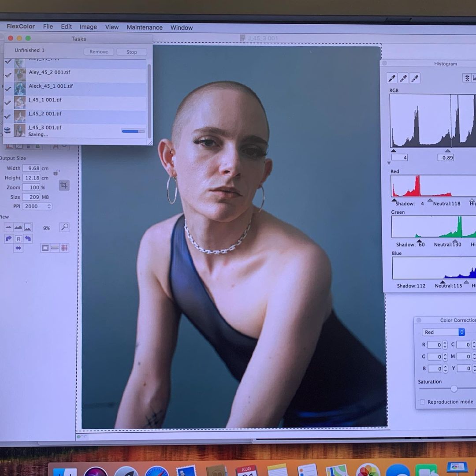This screenshot has height=476, width=476.
Task: Rotate image clockwise with right arrow
Action: tap(8, 238)
